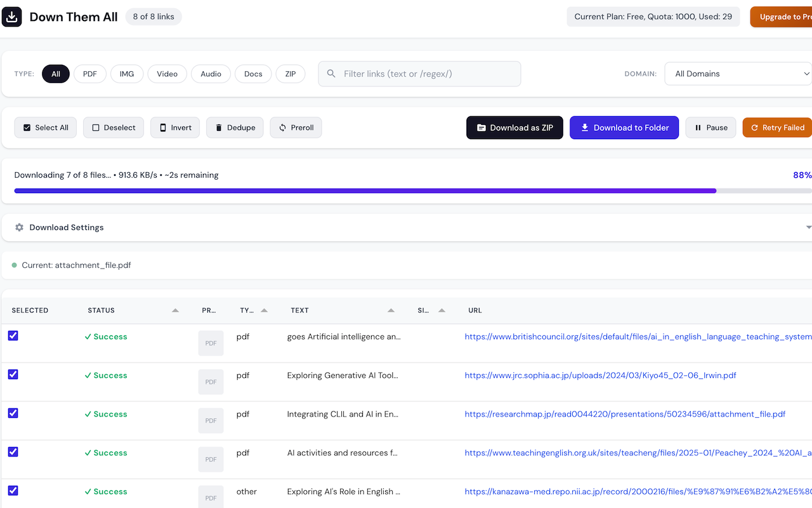Click the PDF thumbnail in the kanazawa-med row
The image size is (812, 508).
pos(211,497)
